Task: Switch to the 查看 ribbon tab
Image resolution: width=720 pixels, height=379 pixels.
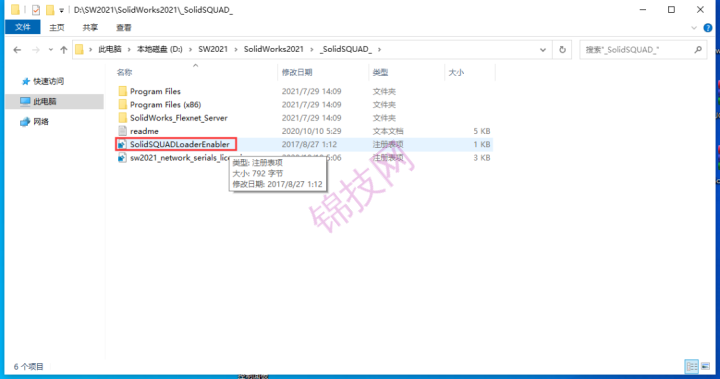Action: point(124,28)
